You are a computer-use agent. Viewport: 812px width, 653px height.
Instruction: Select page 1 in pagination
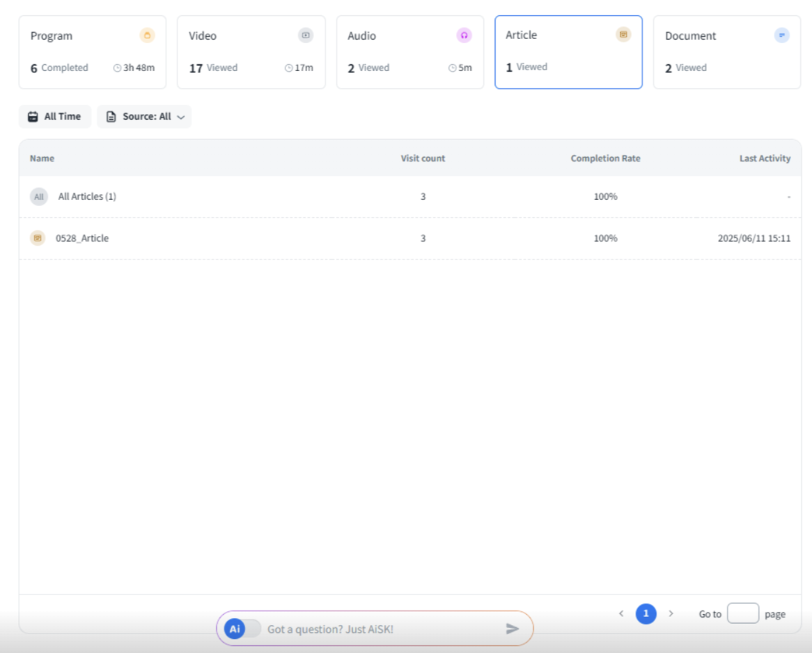[646, 613]
